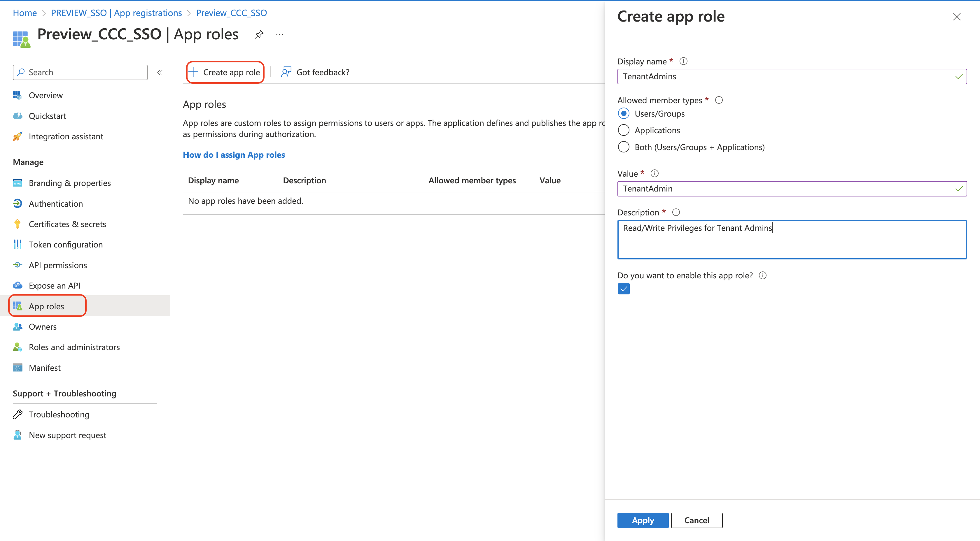Click info icon next to Value label
This screenshot has width=980, height=541.
[x=654, y=173]
